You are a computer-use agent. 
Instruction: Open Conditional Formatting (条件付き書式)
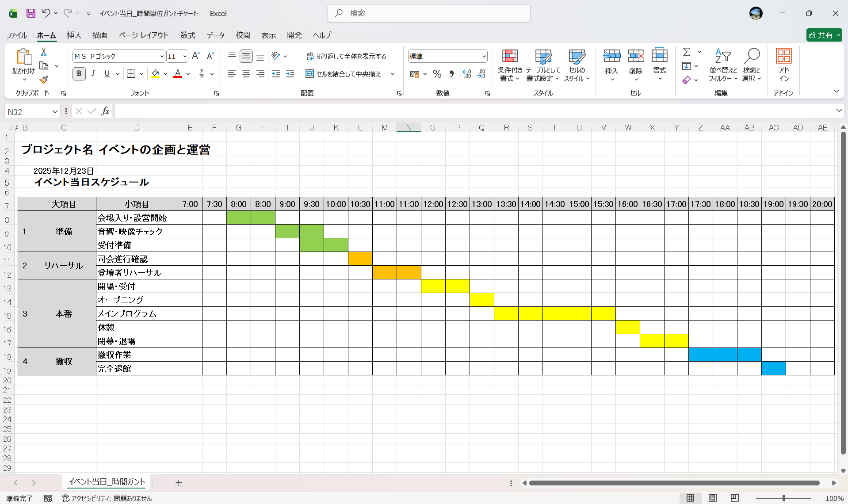(x=510, y=65)
